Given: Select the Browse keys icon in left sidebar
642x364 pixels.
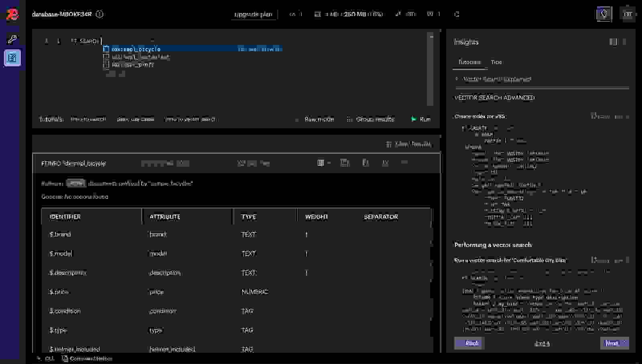Looking at the screenshot, I should (12, 39).
